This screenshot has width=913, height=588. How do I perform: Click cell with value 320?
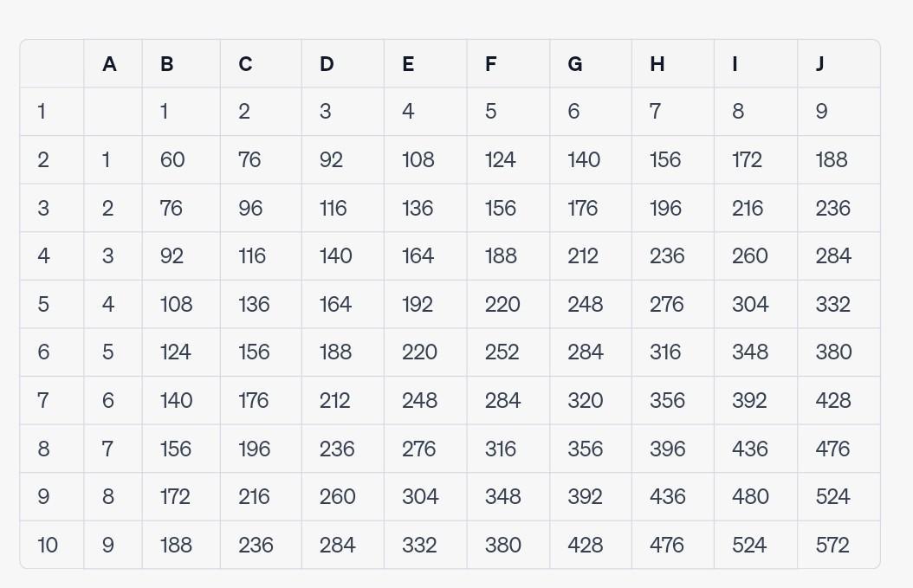coord(591,401)
